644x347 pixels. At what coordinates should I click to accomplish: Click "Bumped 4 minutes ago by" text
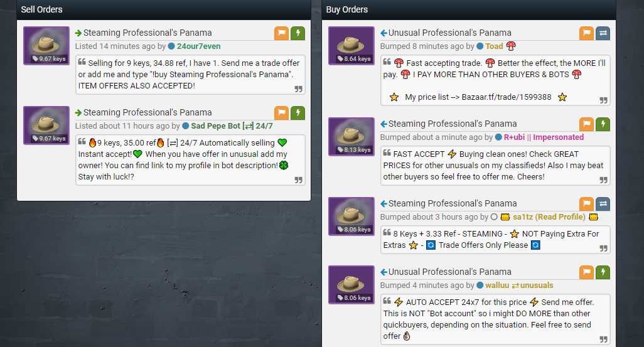427,286
